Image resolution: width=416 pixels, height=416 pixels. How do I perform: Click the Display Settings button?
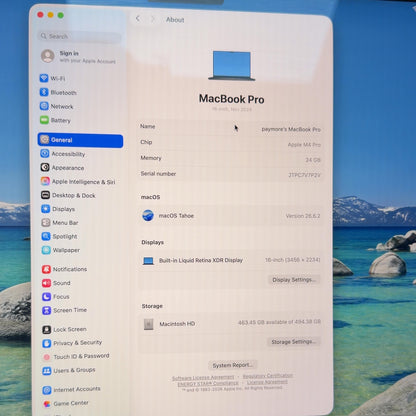pos(294,280)
